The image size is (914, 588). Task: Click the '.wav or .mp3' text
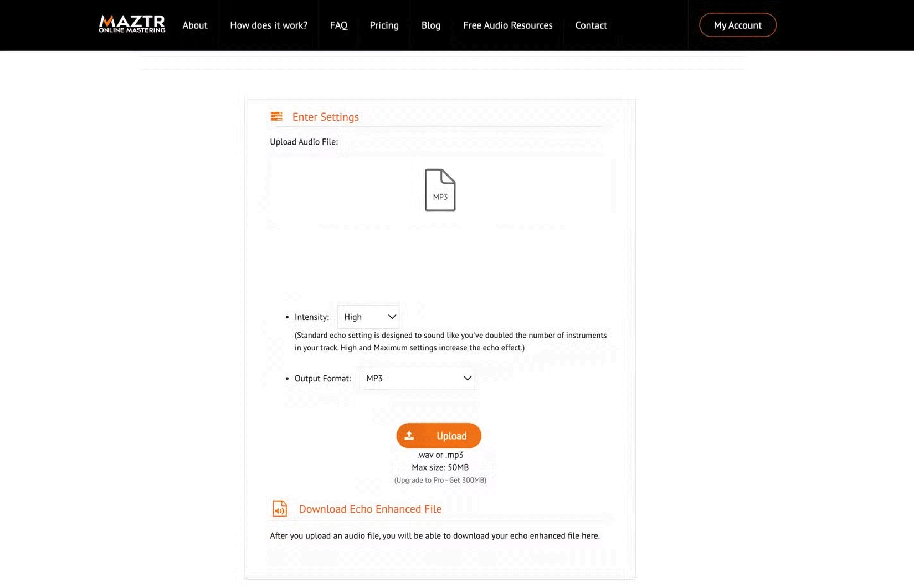[x=440, y=455]
